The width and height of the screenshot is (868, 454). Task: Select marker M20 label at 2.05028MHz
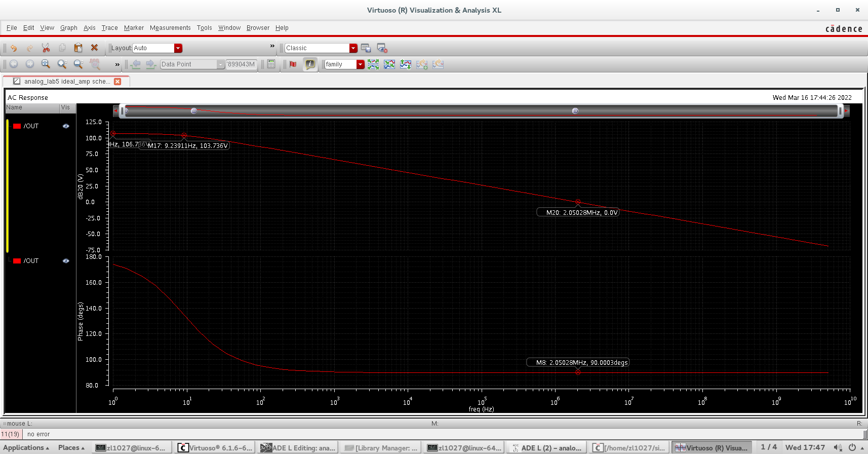(x=578, y=212)
